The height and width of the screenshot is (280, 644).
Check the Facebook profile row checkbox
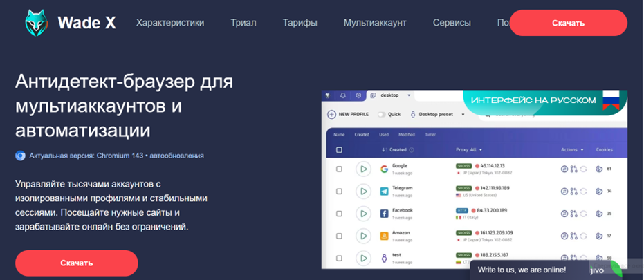pyautogui.click(x=339, y=214)
